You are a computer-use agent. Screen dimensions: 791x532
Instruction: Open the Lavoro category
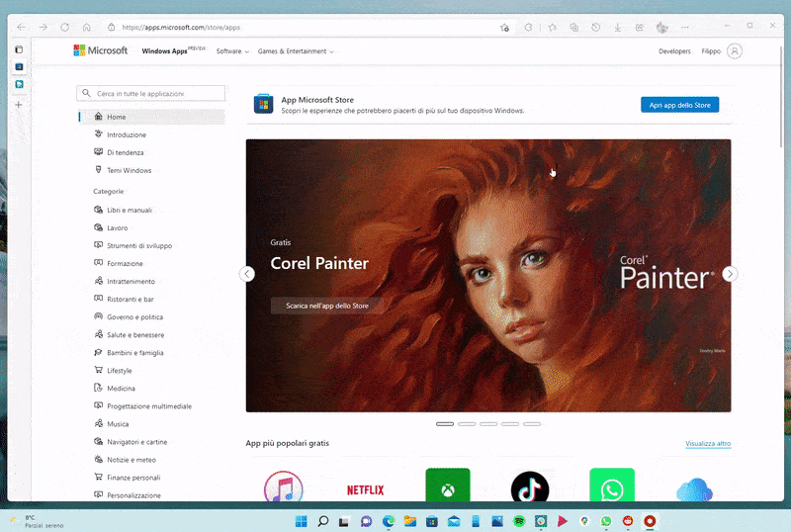coord(111,227)
